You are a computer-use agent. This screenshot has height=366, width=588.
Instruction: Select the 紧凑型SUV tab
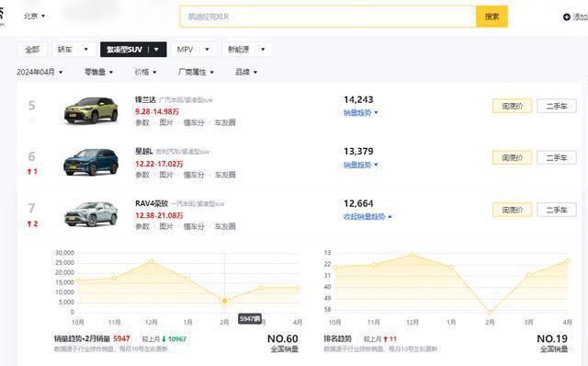[x=124, y=50]
